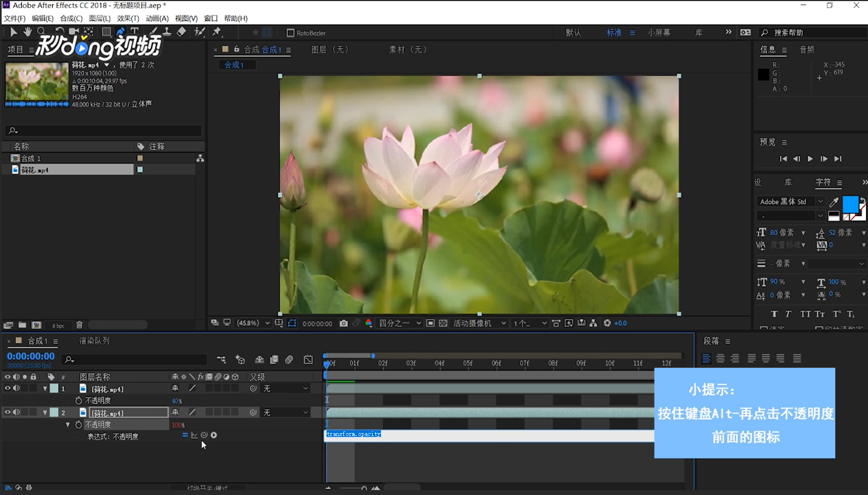Switch to the 小屏幕 workspace
The image size is (868, 495).
[658, 33]
